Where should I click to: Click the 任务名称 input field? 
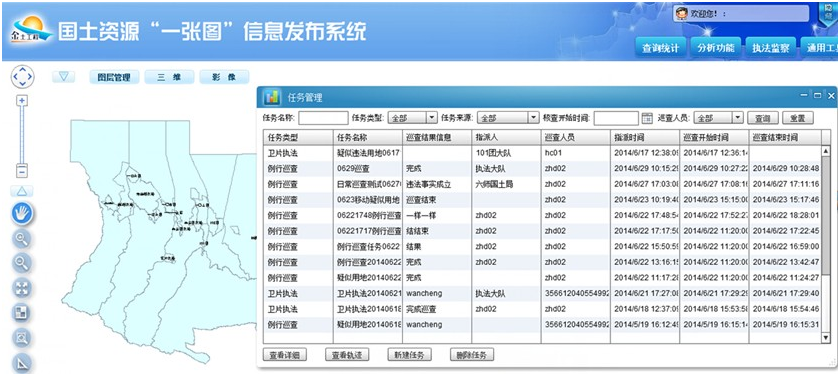point(323,118)
